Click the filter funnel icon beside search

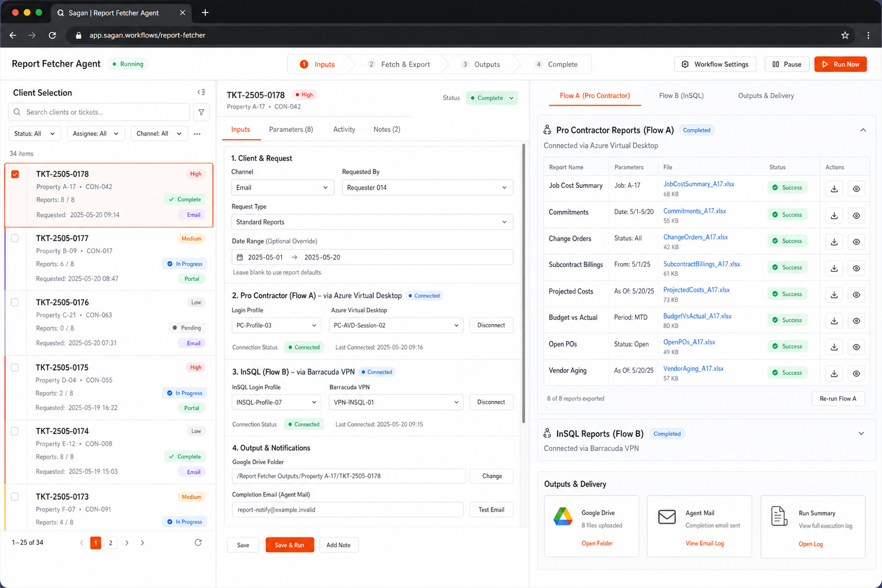tap(201, 112)
